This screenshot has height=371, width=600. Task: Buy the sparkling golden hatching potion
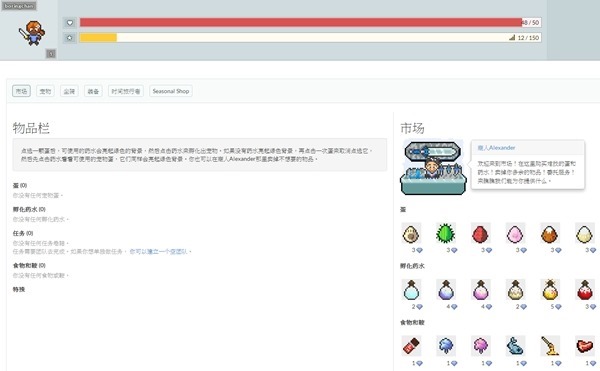pyautogui.click(x=550, y=290)
